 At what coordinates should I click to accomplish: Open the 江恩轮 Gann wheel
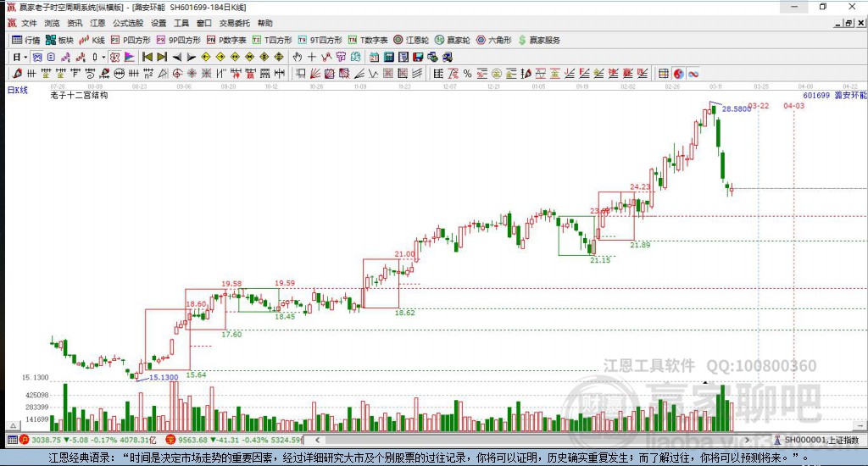pos(411,40)
